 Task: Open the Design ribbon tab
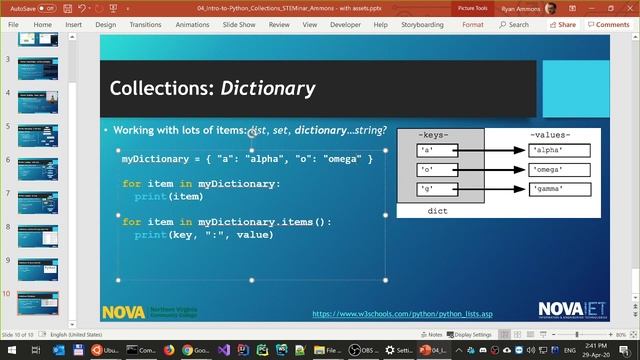click(x=106, y=24)
